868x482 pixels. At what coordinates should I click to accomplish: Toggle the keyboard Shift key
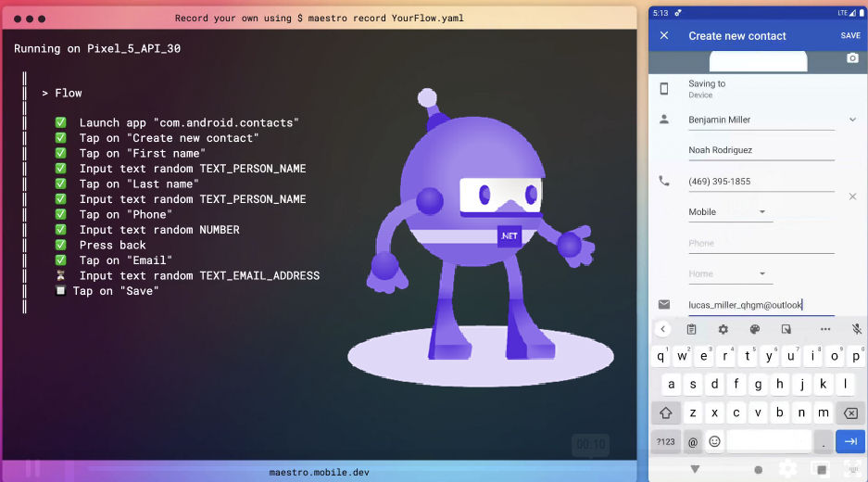click(x=665, y=412)
